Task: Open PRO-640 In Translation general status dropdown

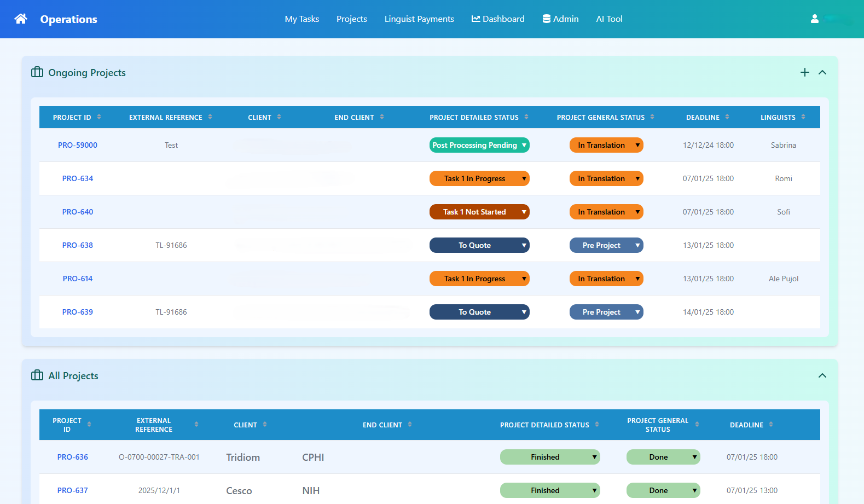Action: [606, 212]
